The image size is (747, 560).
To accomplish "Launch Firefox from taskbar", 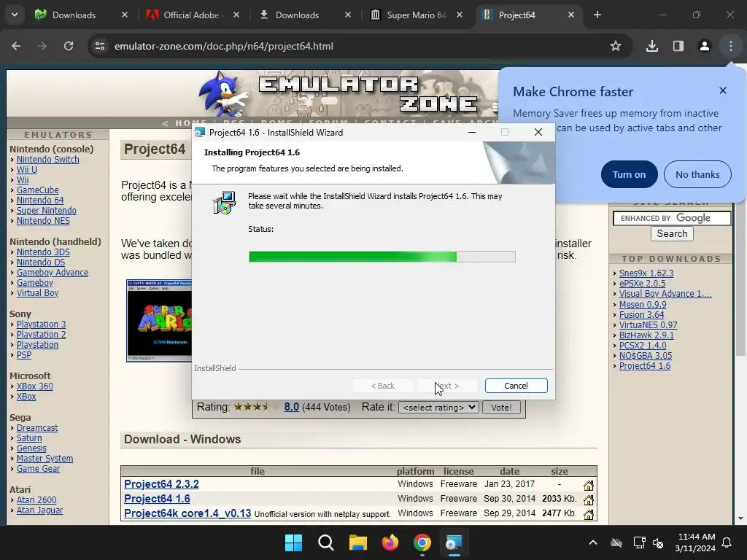I will pos(390,542).
